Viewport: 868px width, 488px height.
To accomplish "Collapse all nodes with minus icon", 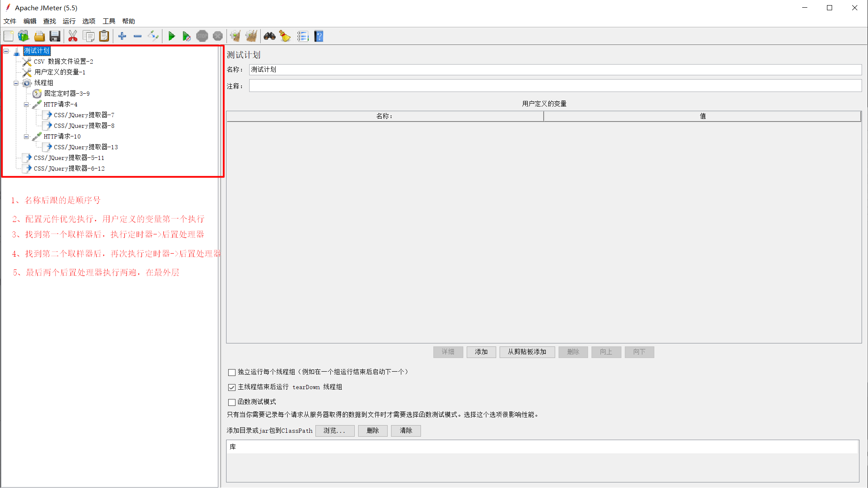I will (x=138, y=36).
